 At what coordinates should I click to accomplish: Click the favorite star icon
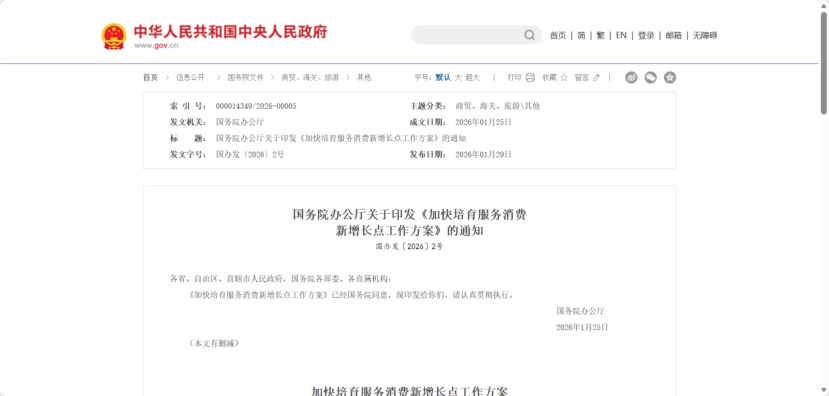coord(564,78)
